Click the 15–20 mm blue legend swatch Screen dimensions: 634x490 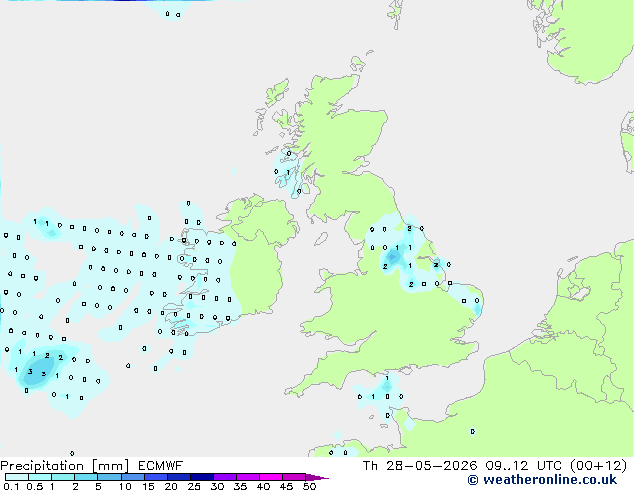point(156,477)
